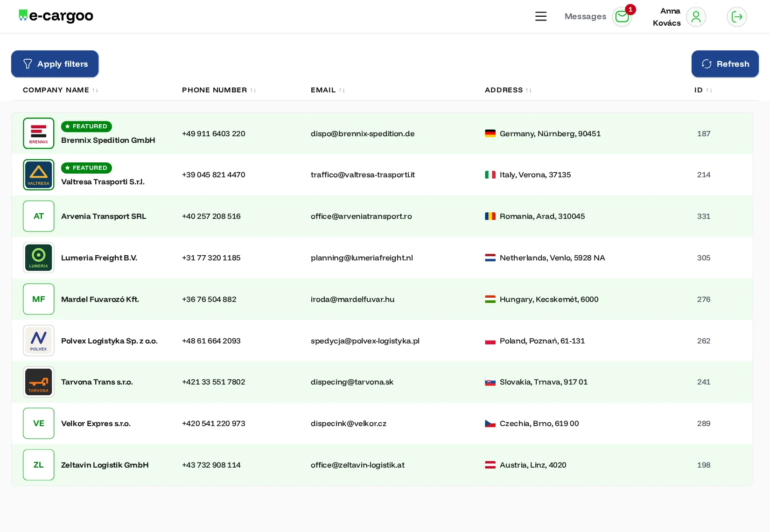Viewport: 770px width, 532px height.
Task: Open Valtresa Trasporti company logo
Action: tap(39, 175)
